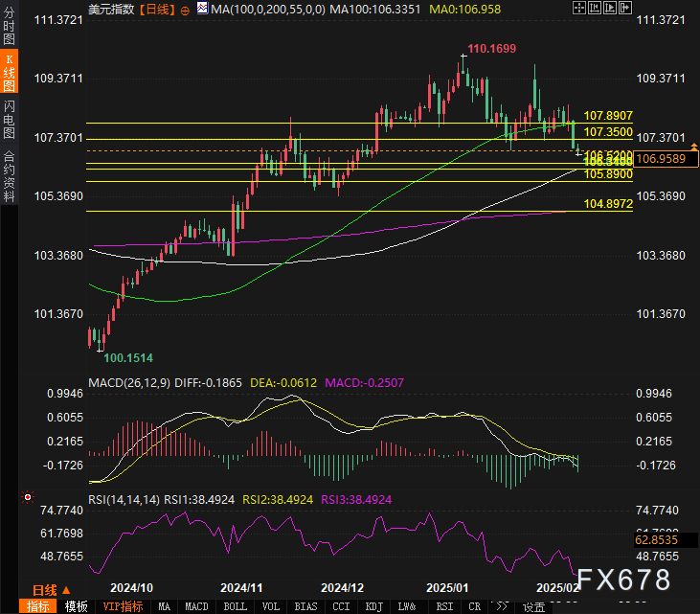Toggle the VOL indicator

coord(271,606)
